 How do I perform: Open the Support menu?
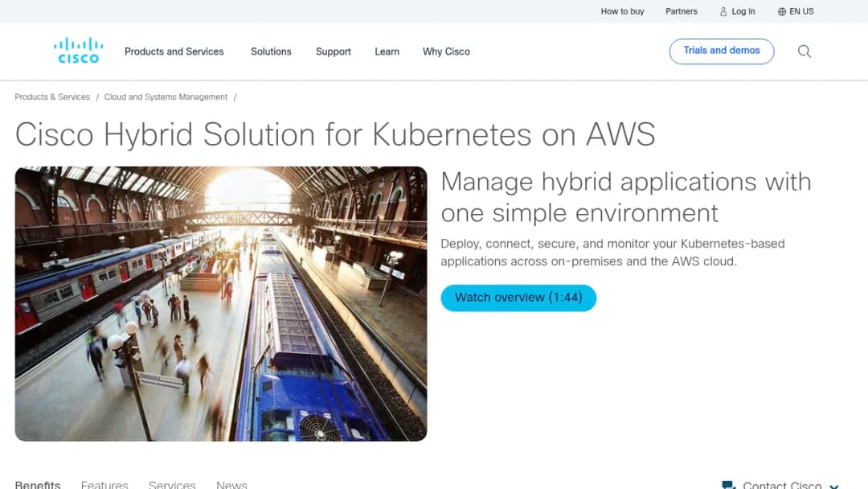pos(334,51)
